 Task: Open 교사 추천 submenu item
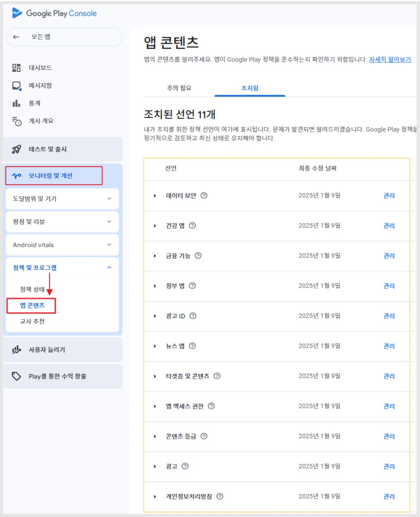click(32, 322)
